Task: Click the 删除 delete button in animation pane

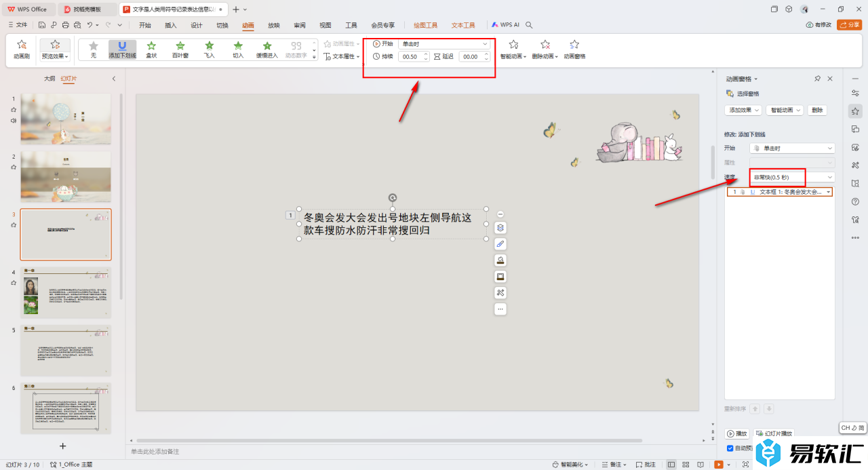Action: tap(817, 110)
